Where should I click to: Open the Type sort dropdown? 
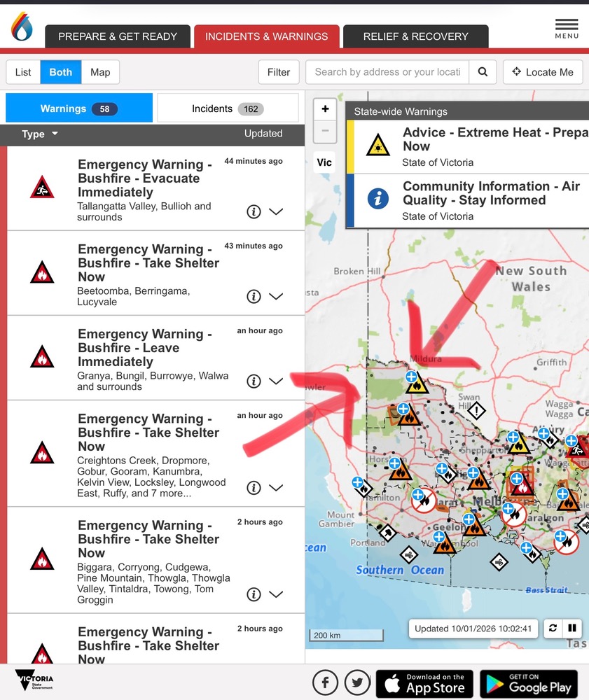pyautogui.click(x=39, y=134)
